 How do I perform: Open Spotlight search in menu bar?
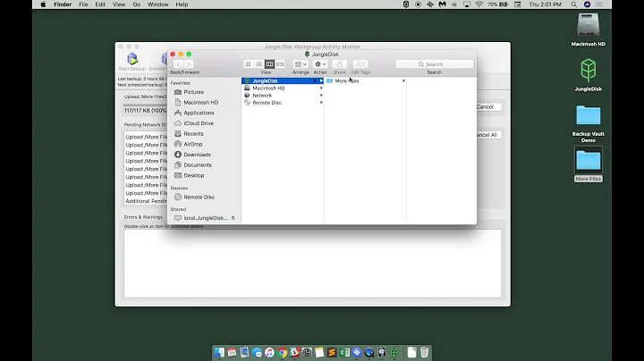click(573, 4)
